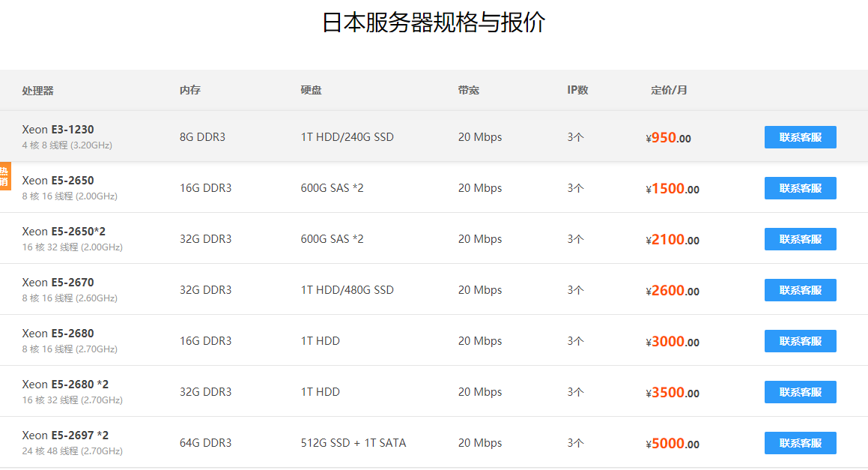This screenshot has width=868, height=470.
Task: Click the 内存 column header
Action: pyautogui.click(x=190, y=90)
